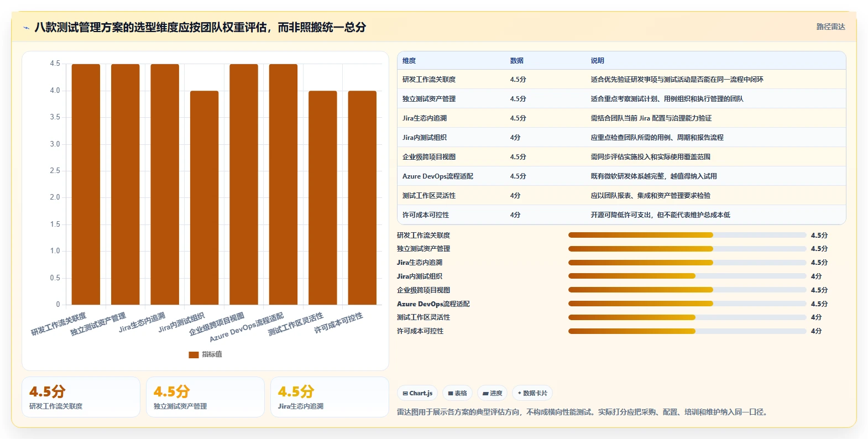Click the Jira内测试组织 progress bar

(x=687, y=276)
